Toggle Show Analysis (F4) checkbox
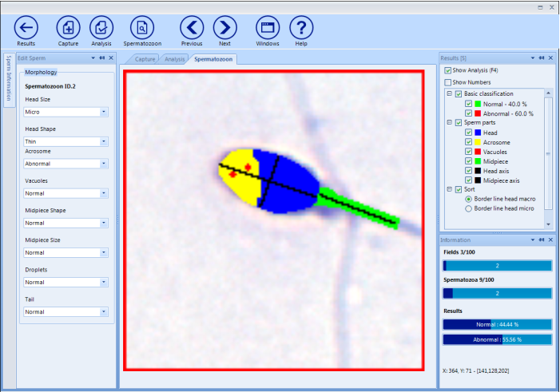The height and width of the screenshot is (392, 560). click(x=448, y=70)
